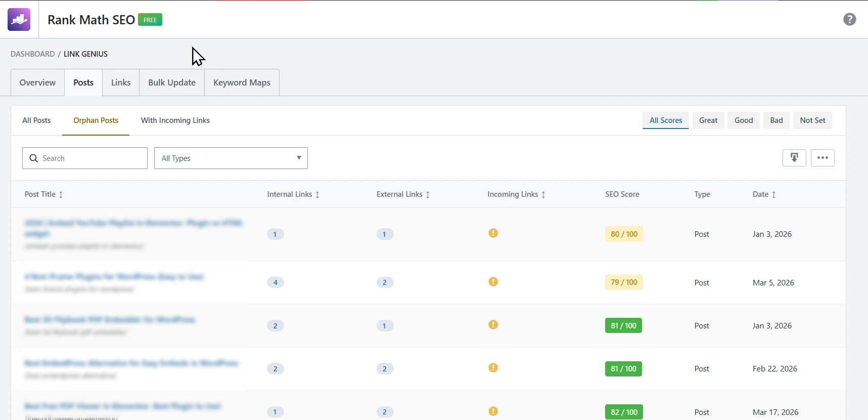Click the orange warning icon in Jan 3, 2026 80/100 row
This screenshot has height=420, width=868.
[493, 233]
